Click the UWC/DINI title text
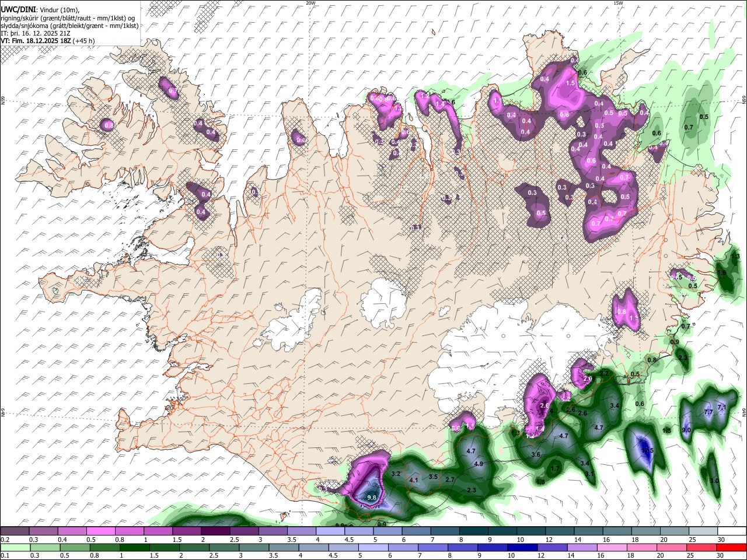Image resolution: width=747 pixels, height=560 pixels. (17, 9)
